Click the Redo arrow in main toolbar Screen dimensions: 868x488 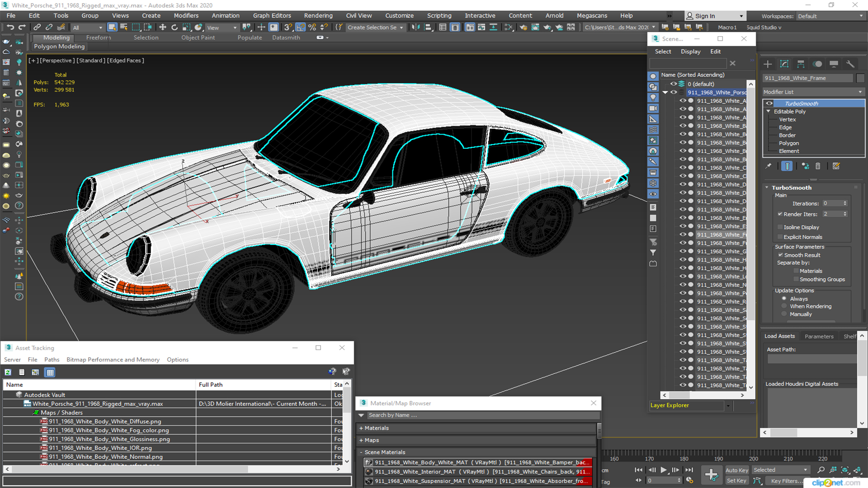click(22, 27)
